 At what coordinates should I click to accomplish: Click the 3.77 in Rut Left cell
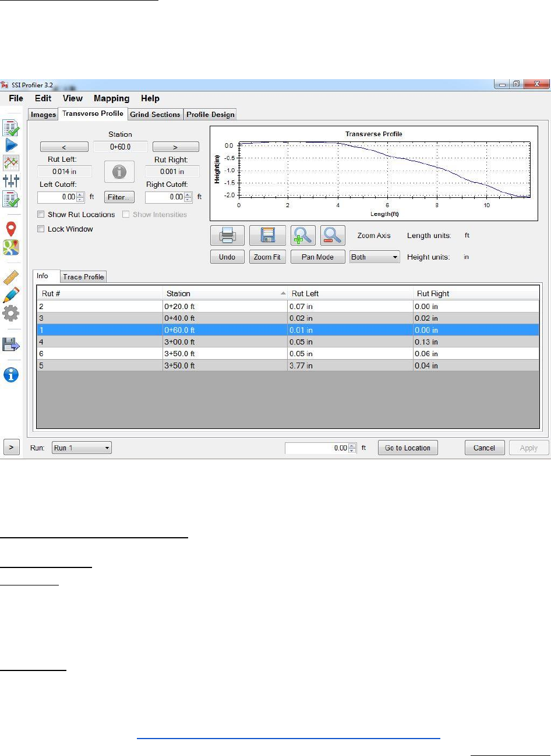[351, 365]
